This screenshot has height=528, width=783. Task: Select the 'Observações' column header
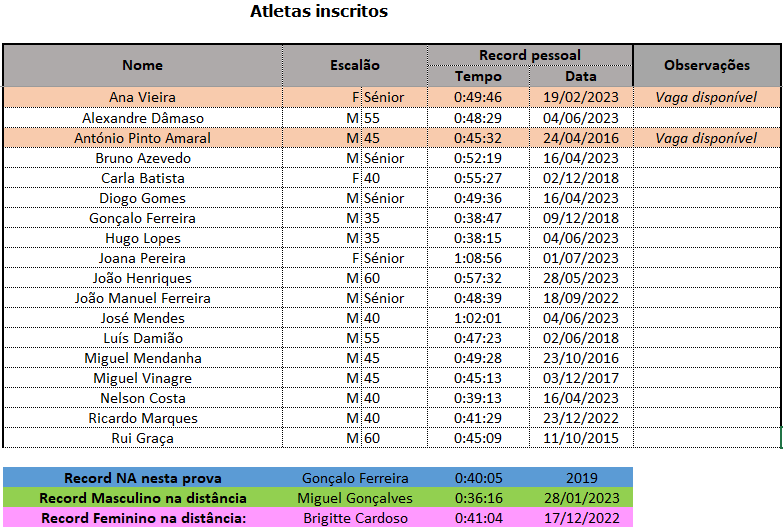pyautogui.click(x=707, y=65)
